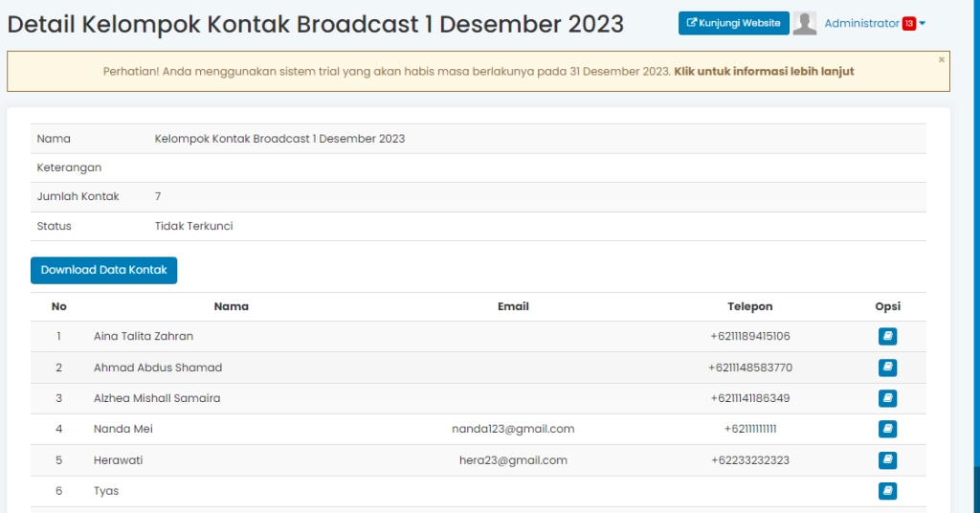Open detail icon for Herawati
Viewport: 980px width, 513px height.
(887, 460)
